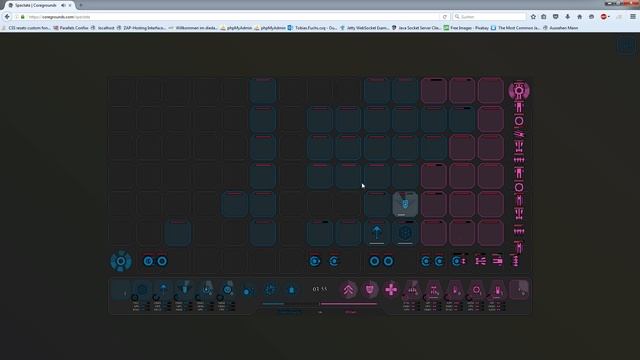Open the Free Images - Pixabay bookmark
640x360 pixels.
(466, 28)
